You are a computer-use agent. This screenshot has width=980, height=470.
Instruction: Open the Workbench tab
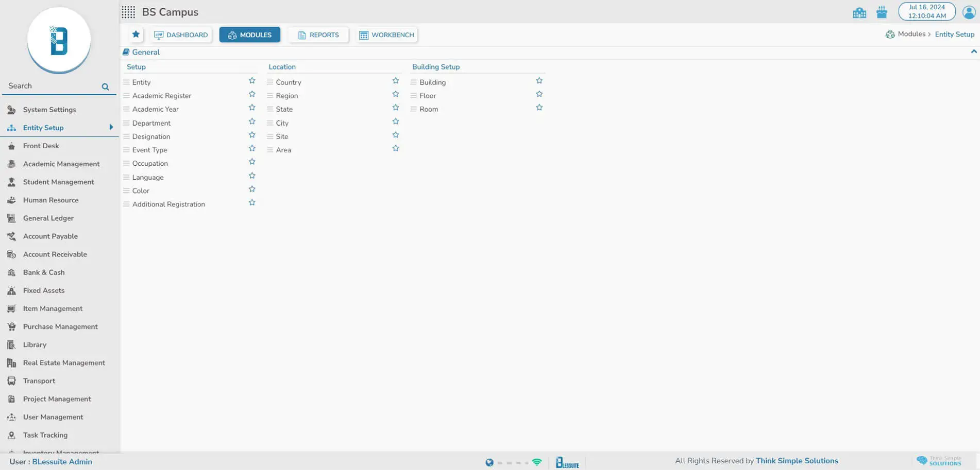pos(387,35)
